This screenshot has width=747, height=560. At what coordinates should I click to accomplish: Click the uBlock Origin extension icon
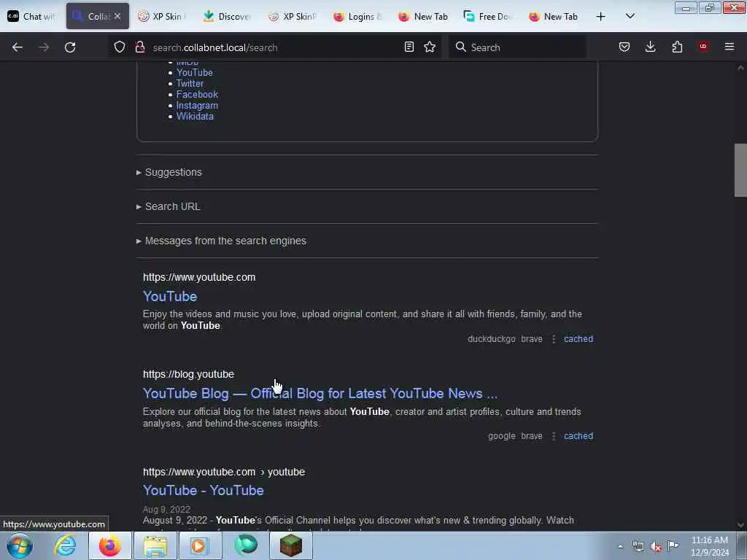tap(703, 47)
